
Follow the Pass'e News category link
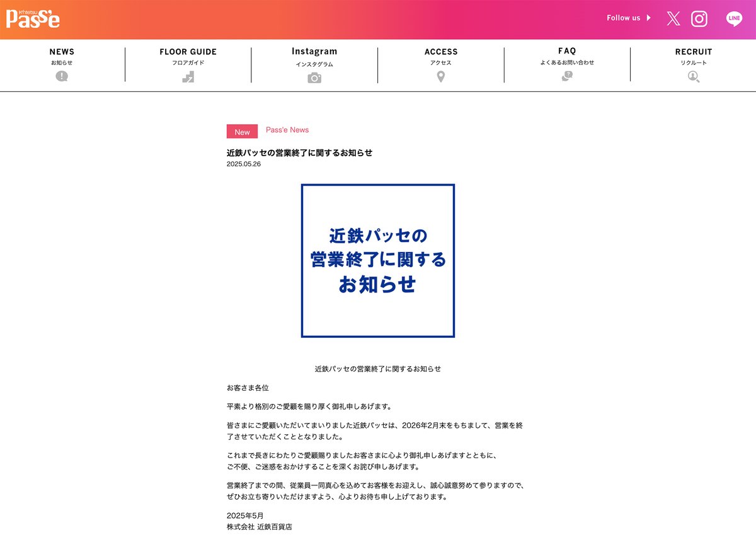pyautogui.click(x=287, y=130)
